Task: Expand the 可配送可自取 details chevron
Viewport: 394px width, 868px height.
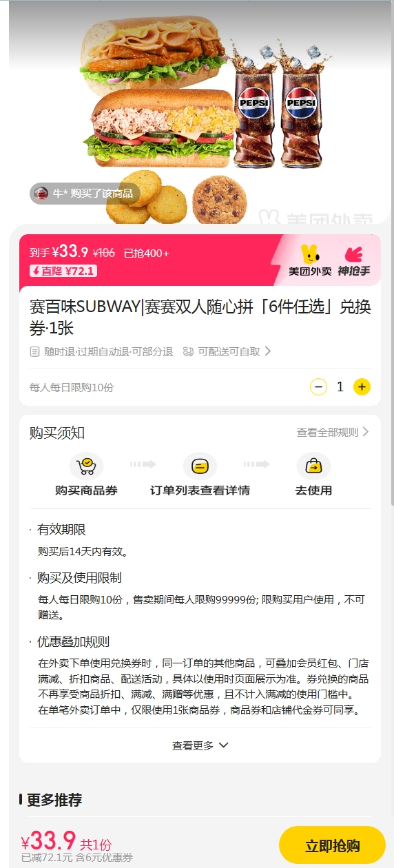Action: 268,351
